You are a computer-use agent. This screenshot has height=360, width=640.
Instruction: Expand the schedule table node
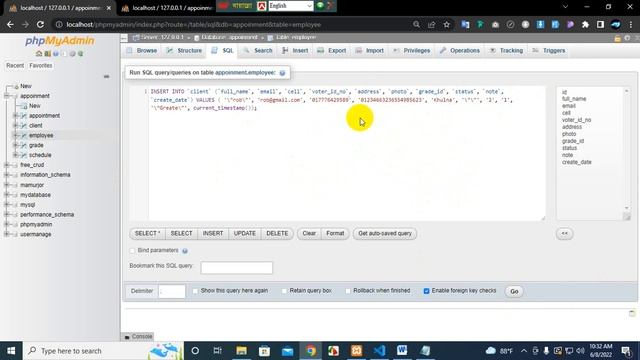(16, 155)
